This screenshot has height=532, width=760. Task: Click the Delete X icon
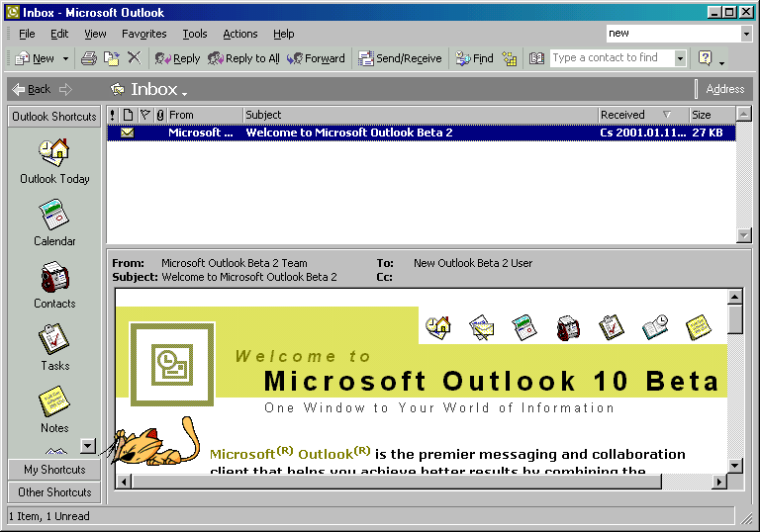click(135, 58)
